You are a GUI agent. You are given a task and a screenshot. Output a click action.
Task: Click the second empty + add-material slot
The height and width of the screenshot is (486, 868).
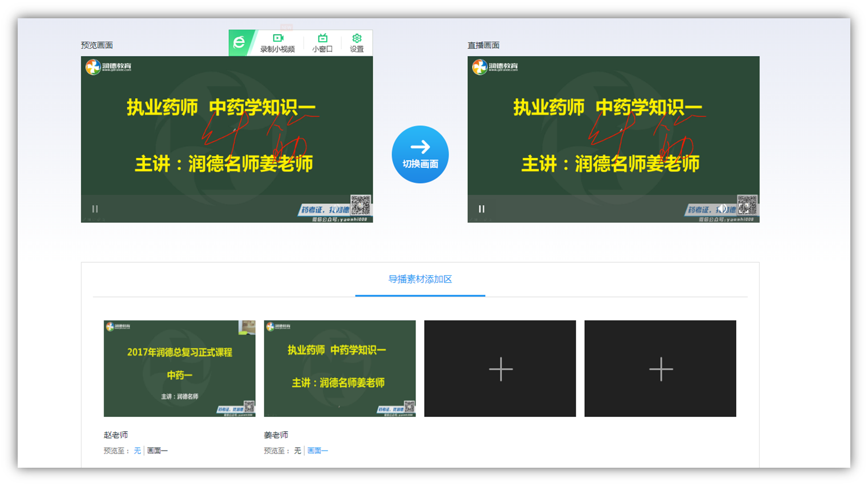(x=660, y=368)
